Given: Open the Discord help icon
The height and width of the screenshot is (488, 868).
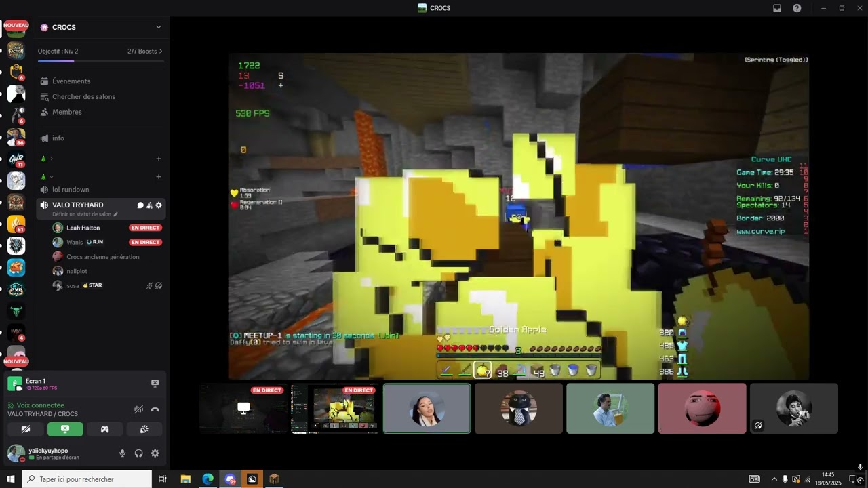Looking at the screenshot, I should coord(797,8).
